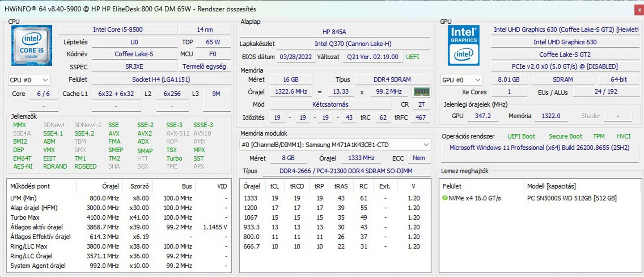The width and height of the screenshot is (644, 277).
Task: Click the Q21 Ver. 02.19.00 field
Action: (373, 57)
